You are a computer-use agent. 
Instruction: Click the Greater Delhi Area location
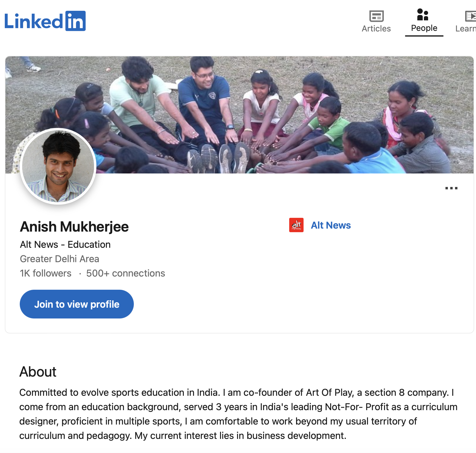[x=59, y=259]
